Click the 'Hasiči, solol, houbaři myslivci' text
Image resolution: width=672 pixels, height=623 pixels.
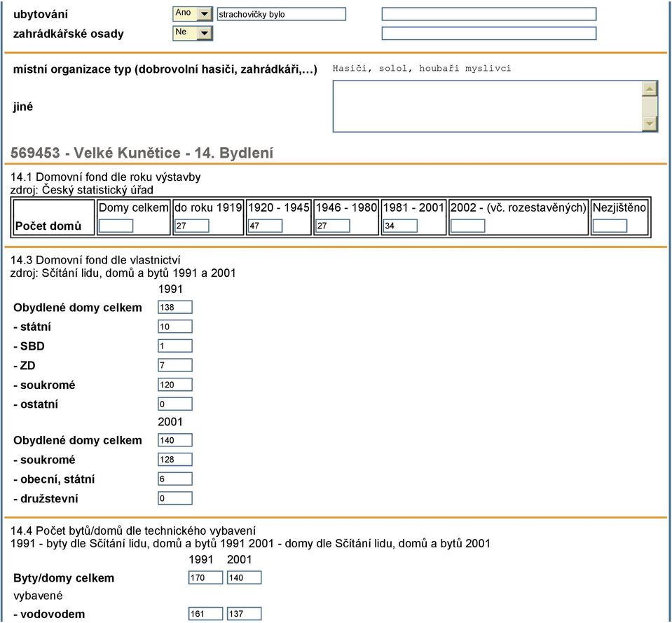tap(422, 69)
